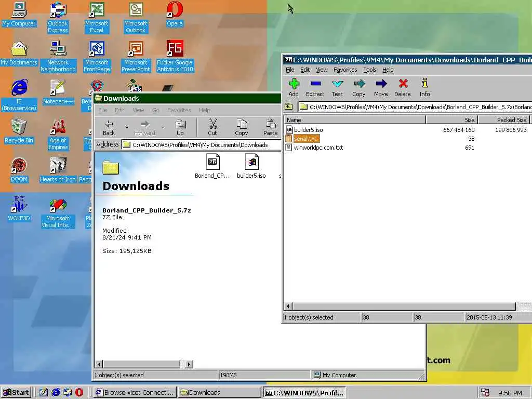532x399 pixels.
Task: Select the Opera desktop shortcut
Action: [175, 14]
